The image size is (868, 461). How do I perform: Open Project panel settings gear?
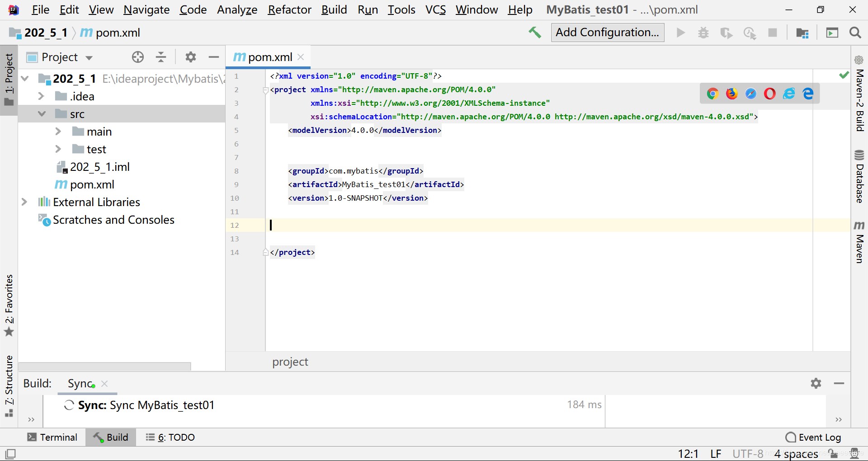coord(191,57)
